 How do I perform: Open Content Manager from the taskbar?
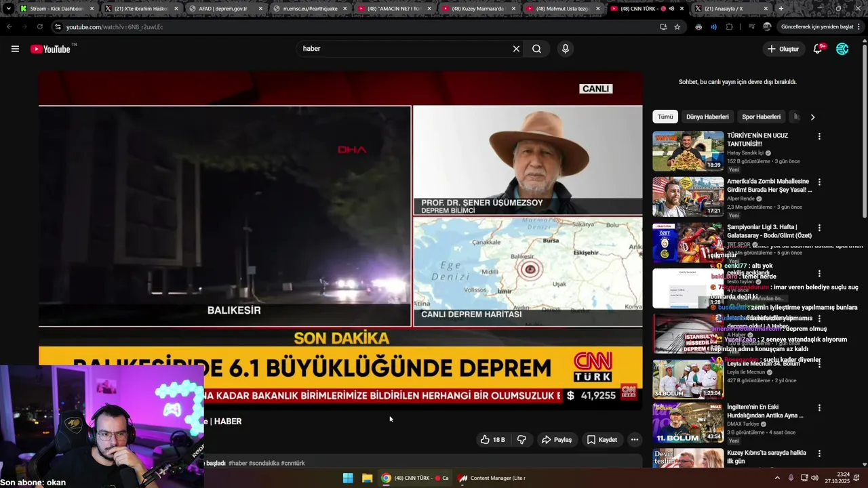[x=492, y=478]
